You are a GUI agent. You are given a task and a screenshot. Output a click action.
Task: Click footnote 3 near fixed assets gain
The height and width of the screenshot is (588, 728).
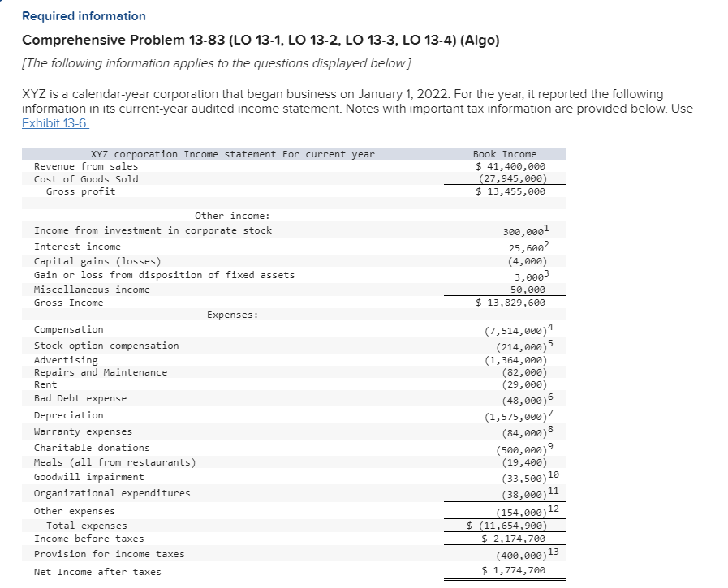tap(548, 275)
